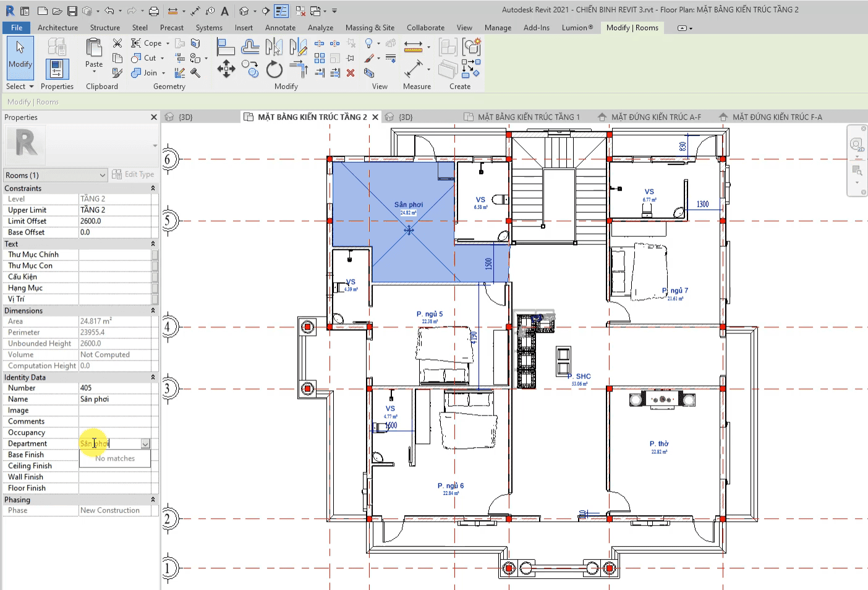
Task: Toggle Thin Lines in quick access toolbar
Action: tap(281, 11)
